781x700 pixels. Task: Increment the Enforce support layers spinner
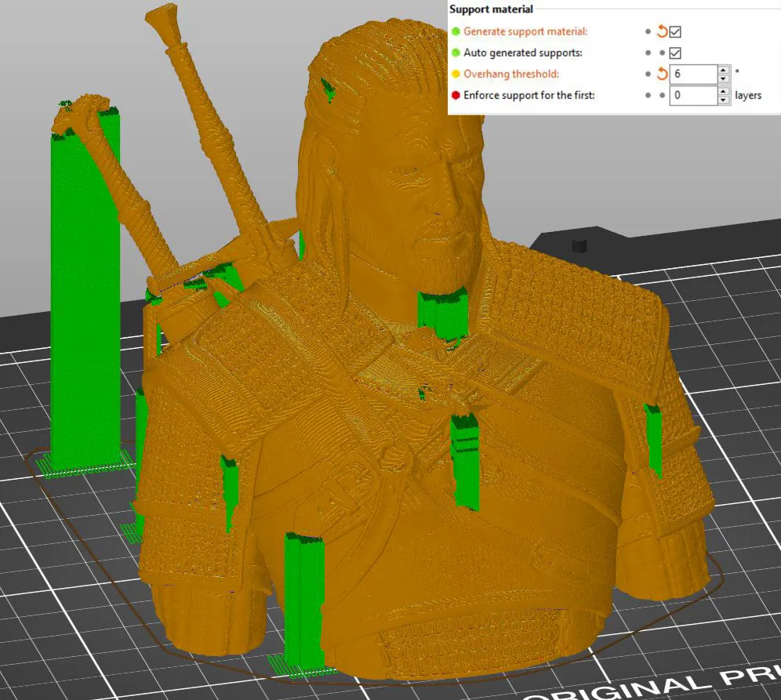coord(723,91)
